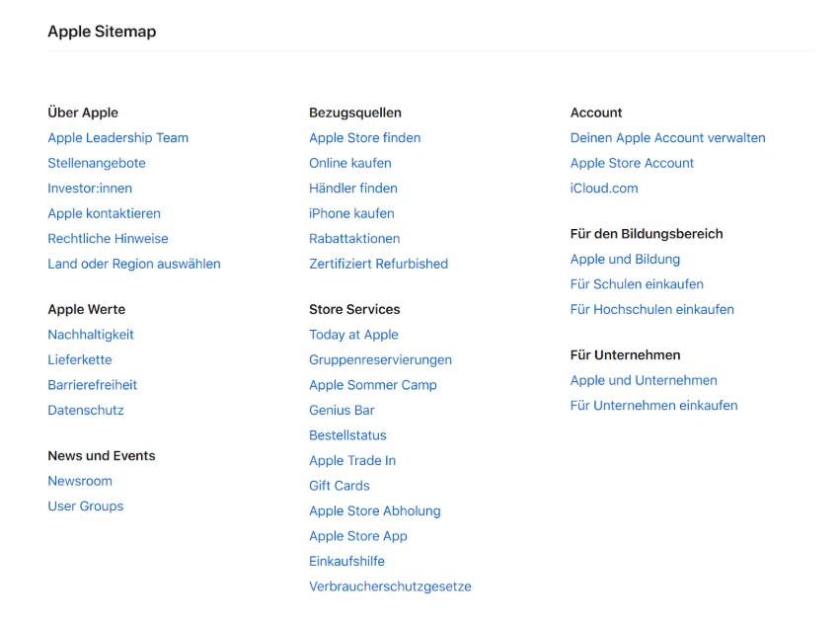Viewport: 840px width, 622px height.
Task: Open the iPhone kaufen page
Action: coord(351,213)
